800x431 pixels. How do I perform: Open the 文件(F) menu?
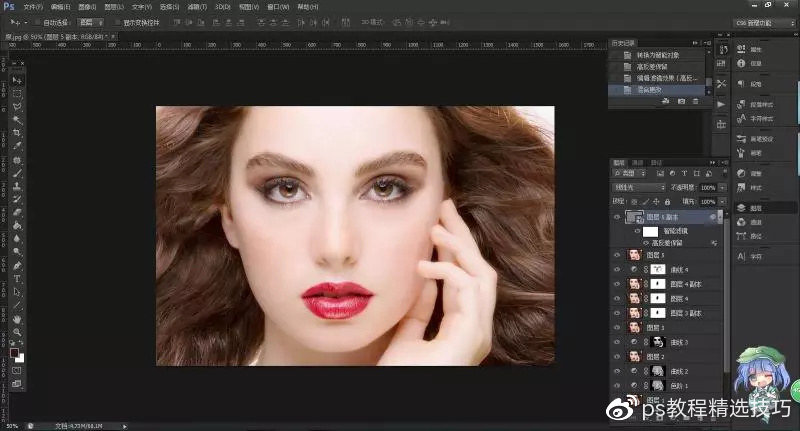click(x=34, y=6)
